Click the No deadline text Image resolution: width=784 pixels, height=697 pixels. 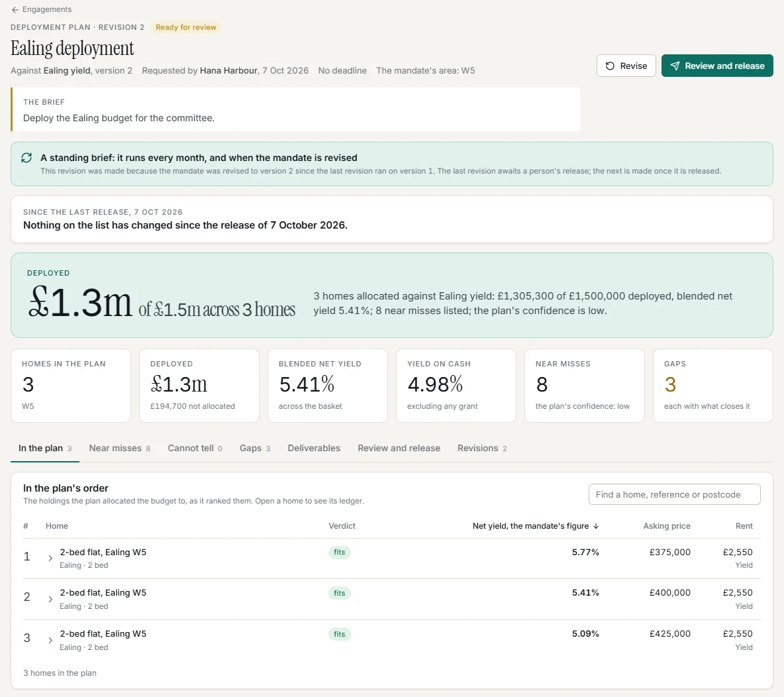tap(342, 70)
